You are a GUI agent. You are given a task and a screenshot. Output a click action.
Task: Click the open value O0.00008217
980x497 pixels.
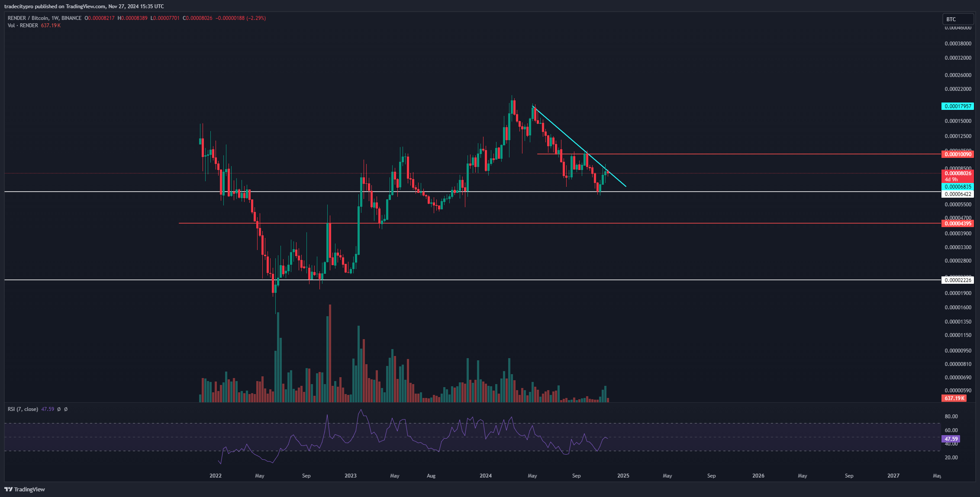click(x=100, y=18)
